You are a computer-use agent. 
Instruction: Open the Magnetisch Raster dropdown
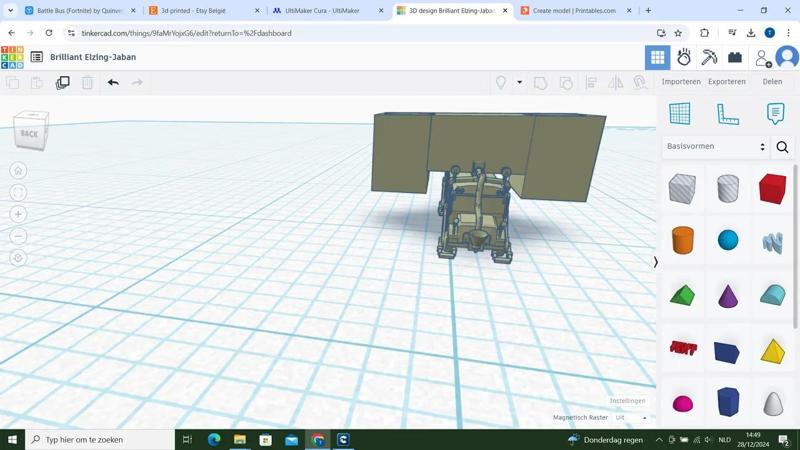coord(631,417)
